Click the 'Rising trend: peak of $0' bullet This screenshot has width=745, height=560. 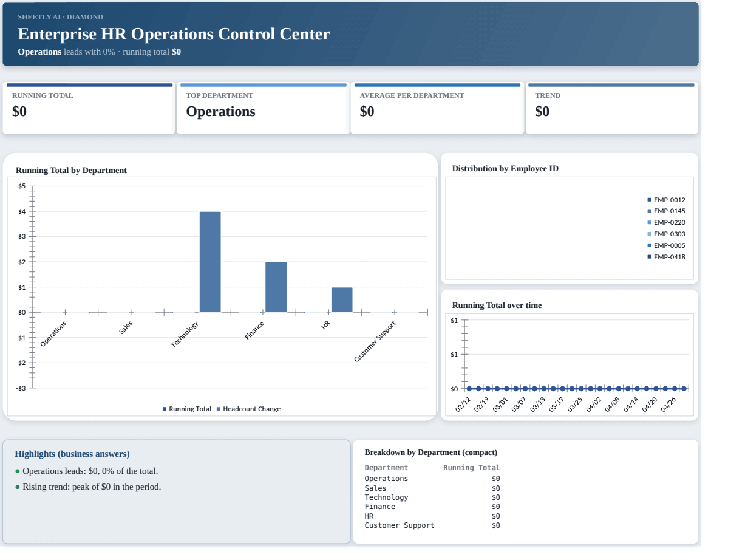click(x=88, y=487)
